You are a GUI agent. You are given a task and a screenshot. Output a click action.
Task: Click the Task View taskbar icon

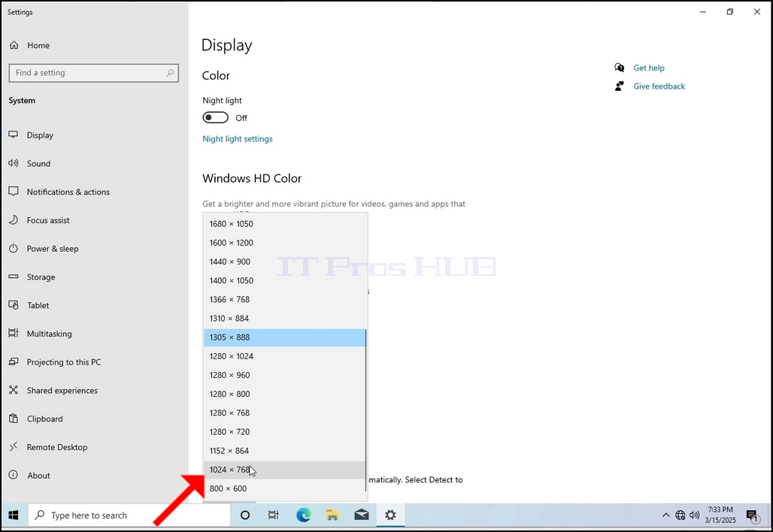point(273,515)
